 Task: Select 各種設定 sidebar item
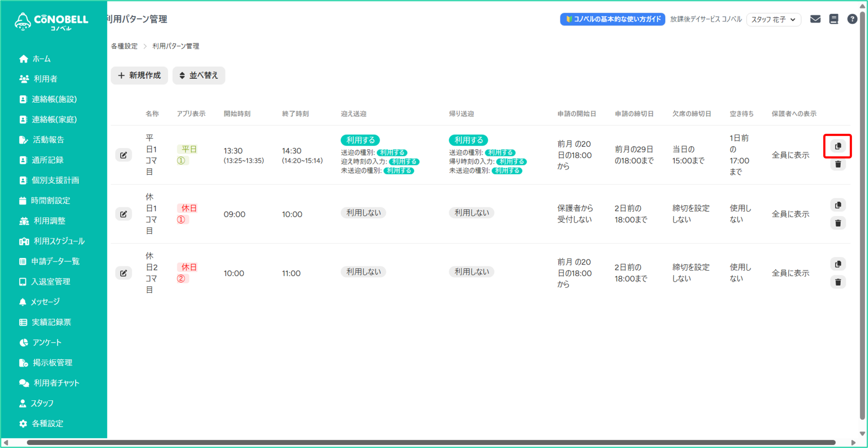pyautogui.click(x=47, y=423)
